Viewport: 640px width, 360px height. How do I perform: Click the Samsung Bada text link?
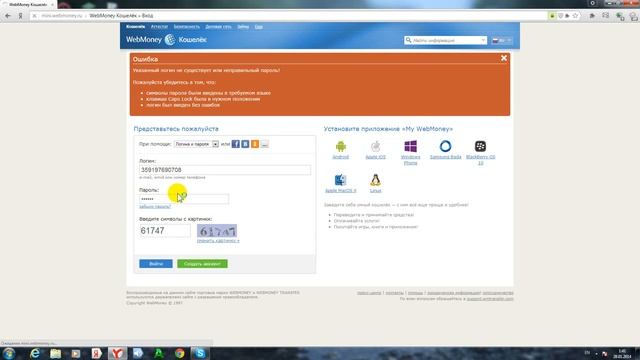445,157
